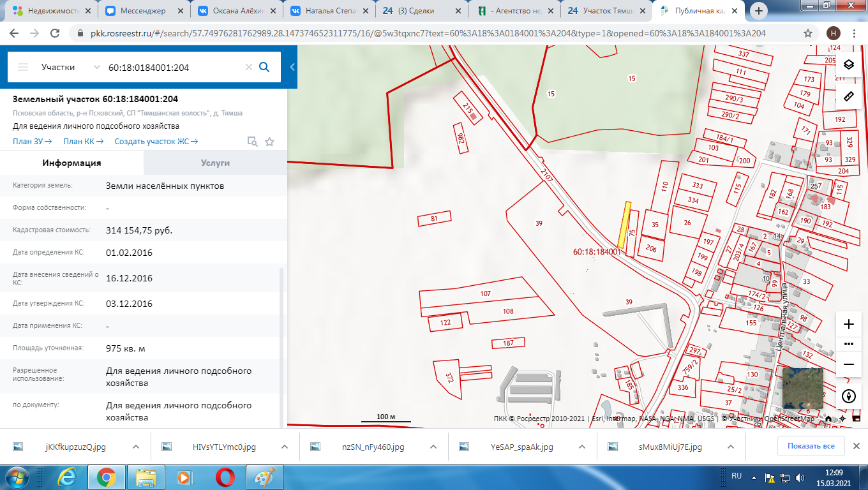Image resolution: width=868 pixels, height=490 pixels.
Task: Switch basemap using satellite thumbnail
Action: 802,389
